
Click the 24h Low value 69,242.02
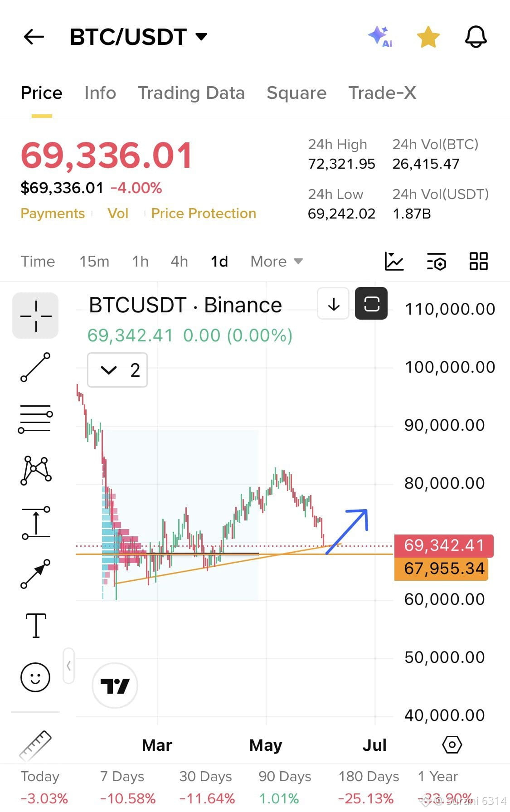[x=341, y=214]
